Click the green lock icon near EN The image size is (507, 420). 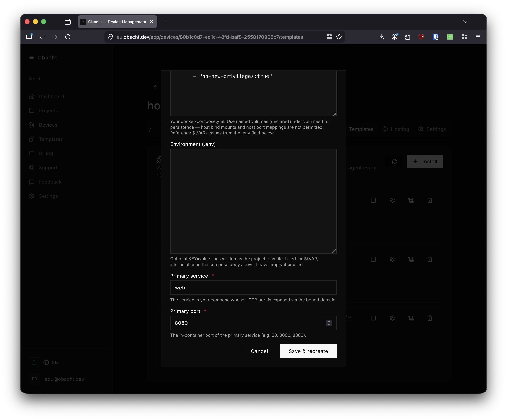pyautogui.click(x=34, y=362)
